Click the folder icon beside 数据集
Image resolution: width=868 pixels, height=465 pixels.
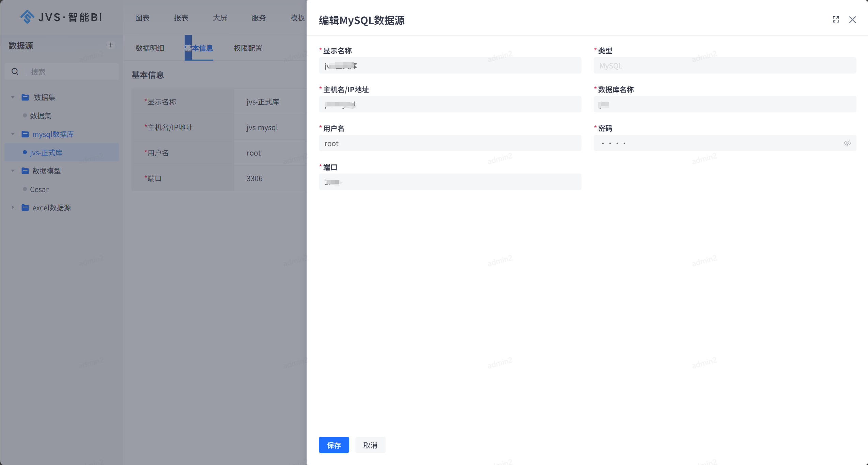click(25, 97)
